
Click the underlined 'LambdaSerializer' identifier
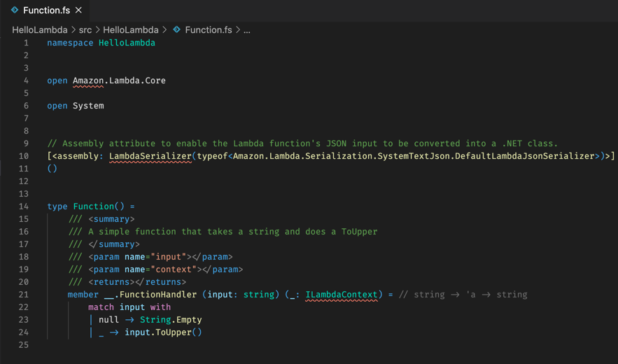click(x=150, y=156)
